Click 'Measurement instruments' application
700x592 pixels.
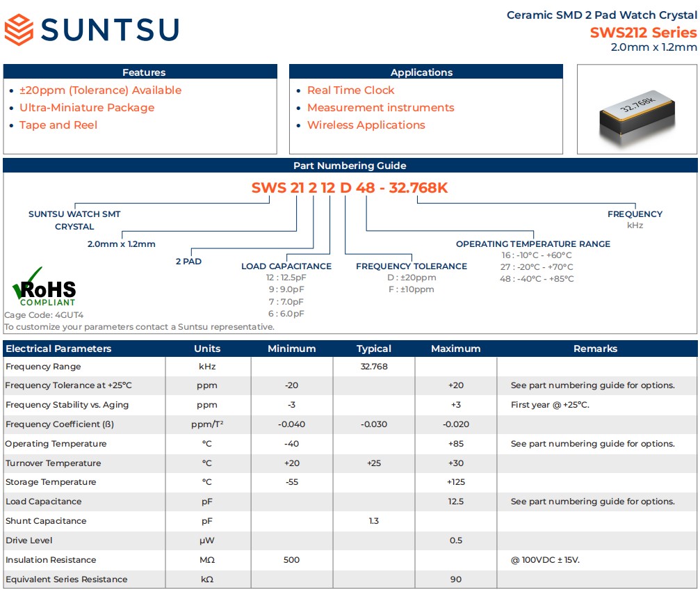pyautogui.click(x=380, y=108)
